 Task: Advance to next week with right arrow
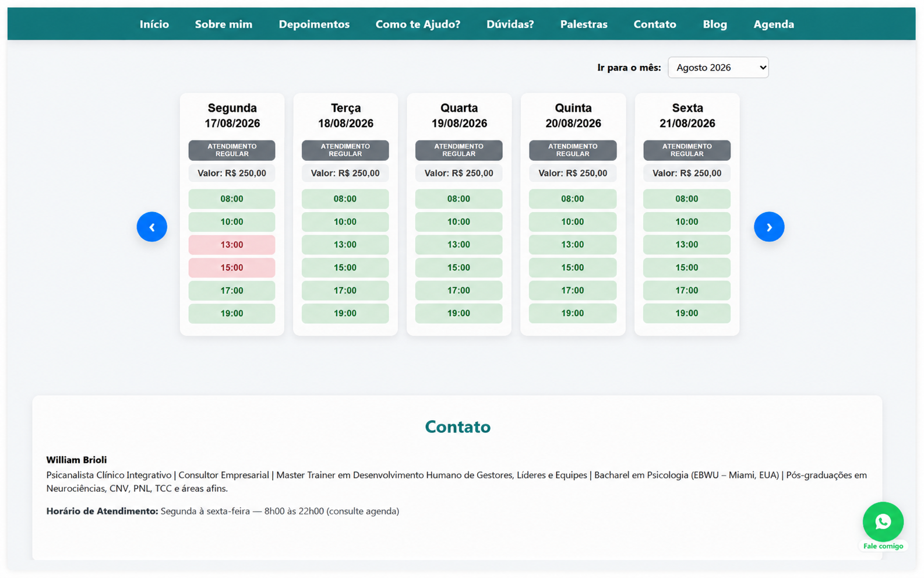(769, 227)
